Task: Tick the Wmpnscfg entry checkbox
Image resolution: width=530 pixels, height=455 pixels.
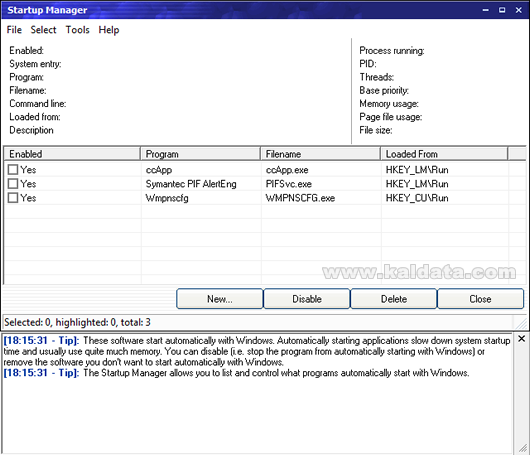Action: (13, 198)
